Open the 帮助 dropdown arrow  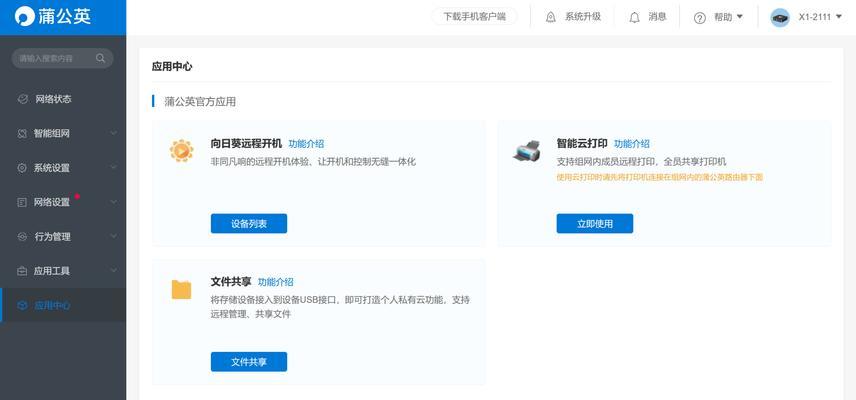pos(740,16)
